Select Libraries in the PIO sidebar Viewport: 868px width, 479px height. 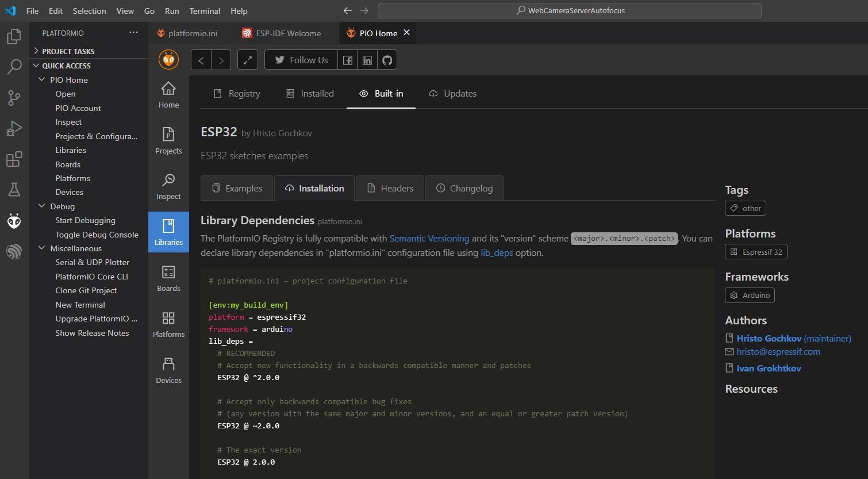coord(168,232)
